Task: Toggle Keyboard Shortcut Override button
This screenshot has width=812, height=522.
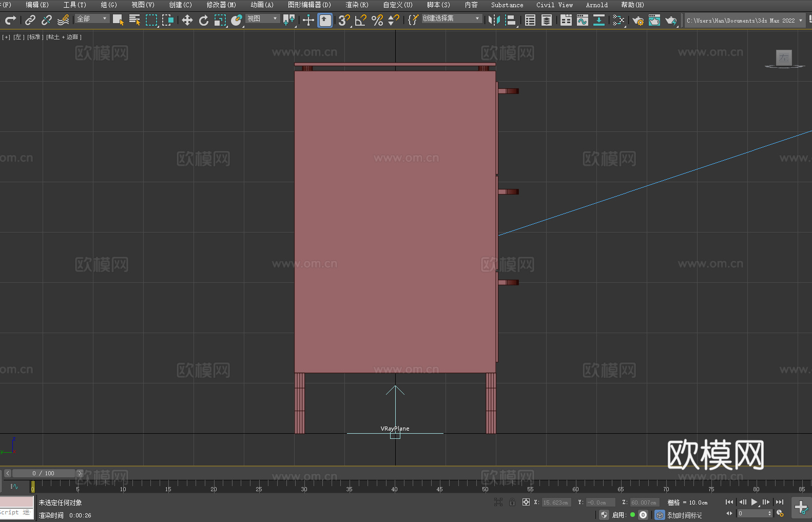Action: coord(325,20)
